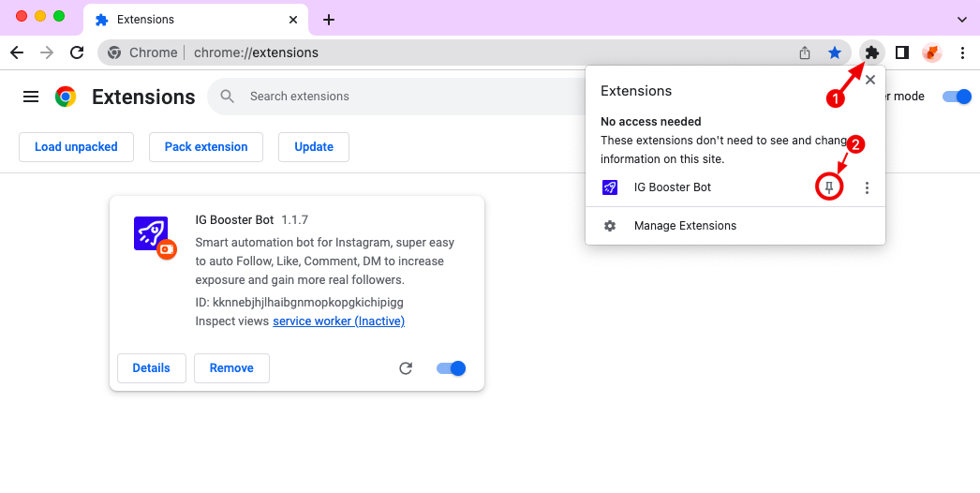Close the Extensions popup

pos(870,80)
